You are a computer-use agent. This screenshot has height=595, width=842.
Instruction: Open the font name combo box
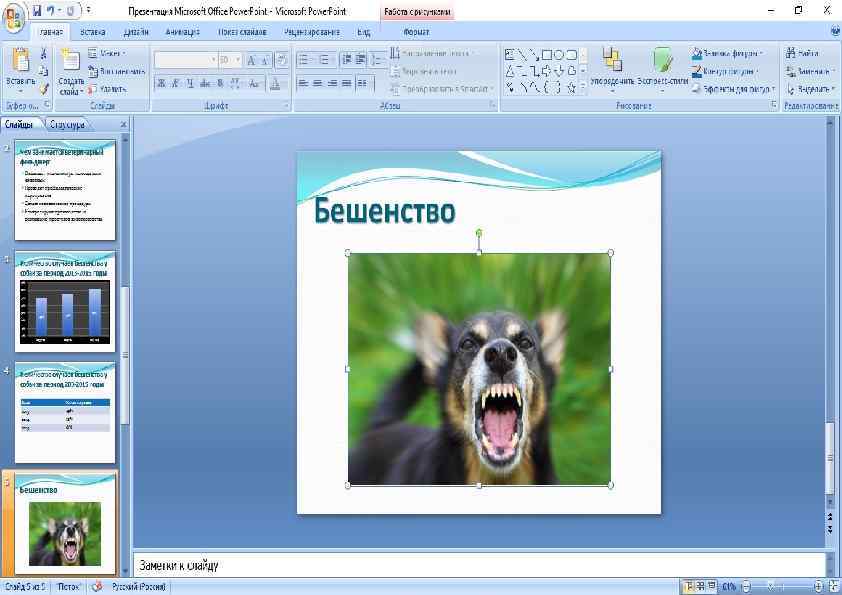(x=185, y=60)
